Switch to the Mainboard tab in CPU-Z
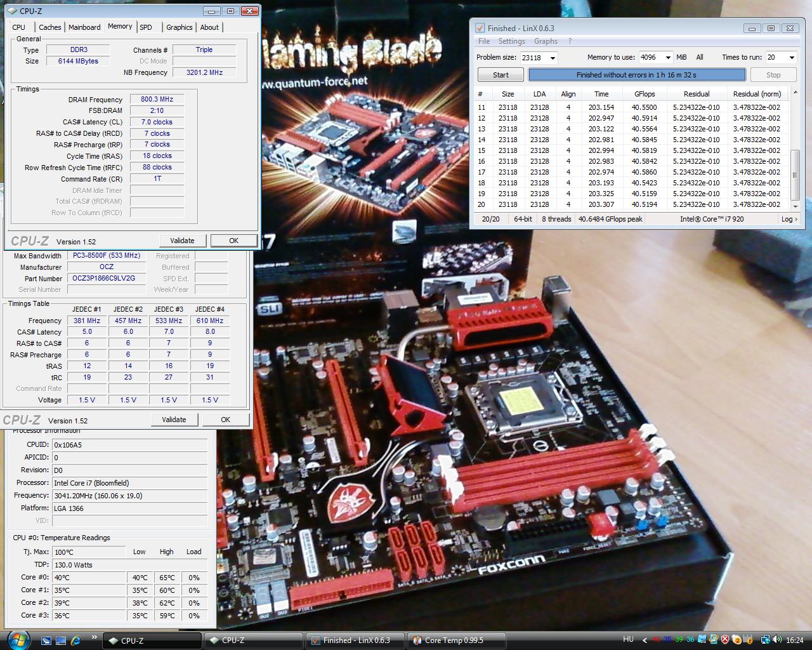 pos(84,27)
